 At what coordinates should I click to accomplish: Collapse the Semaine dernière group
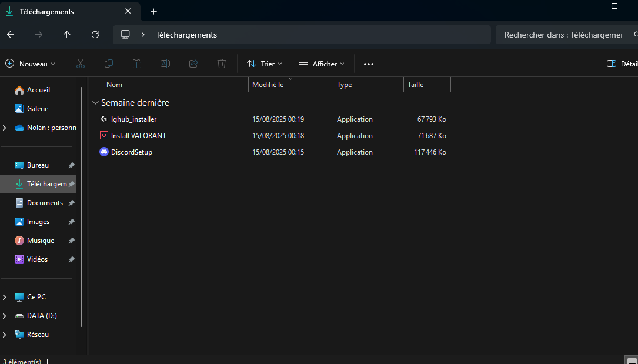(96, 103)
